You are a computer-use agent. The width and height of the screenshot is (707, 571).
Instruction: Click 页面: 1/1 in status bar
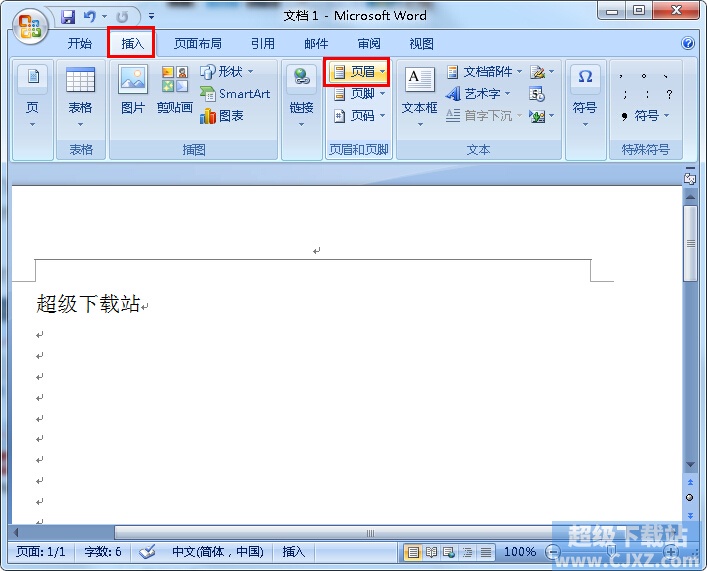[41, 552]
